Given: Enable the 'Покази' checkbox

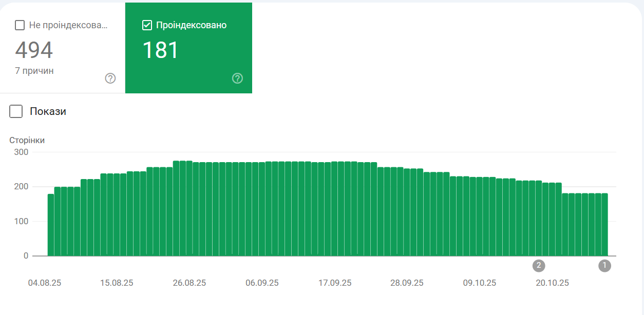Looking at the screenshot, I should (16, 111).
